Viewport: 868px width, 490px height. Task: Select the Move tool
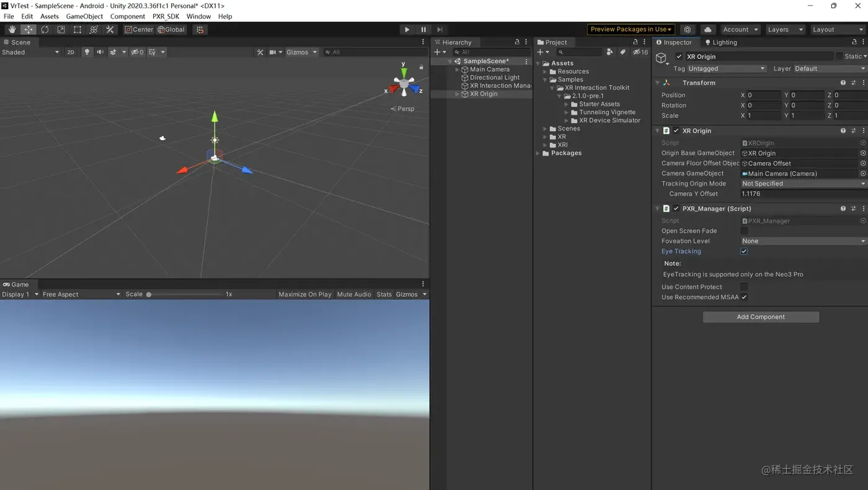pyautogui.click(x=29, y=29)
